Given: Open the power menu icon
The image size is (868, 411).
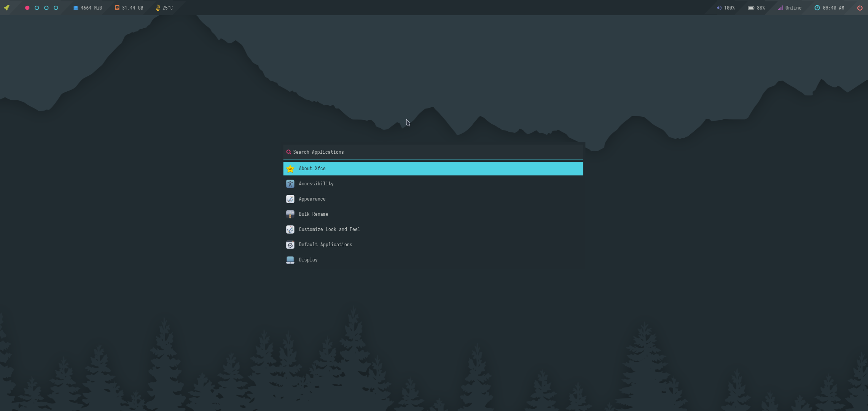Looking at the screenshot, I should pos(860,8).
